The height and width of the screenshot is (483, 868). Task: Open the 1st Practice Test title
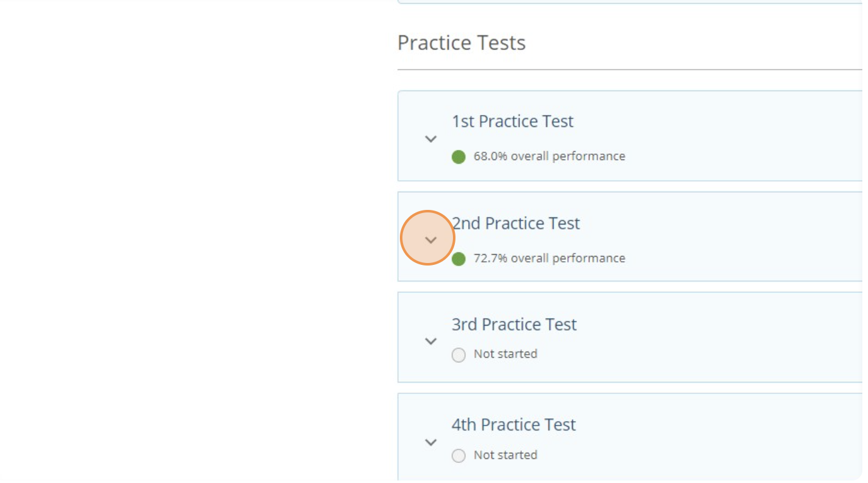(512, 121)
